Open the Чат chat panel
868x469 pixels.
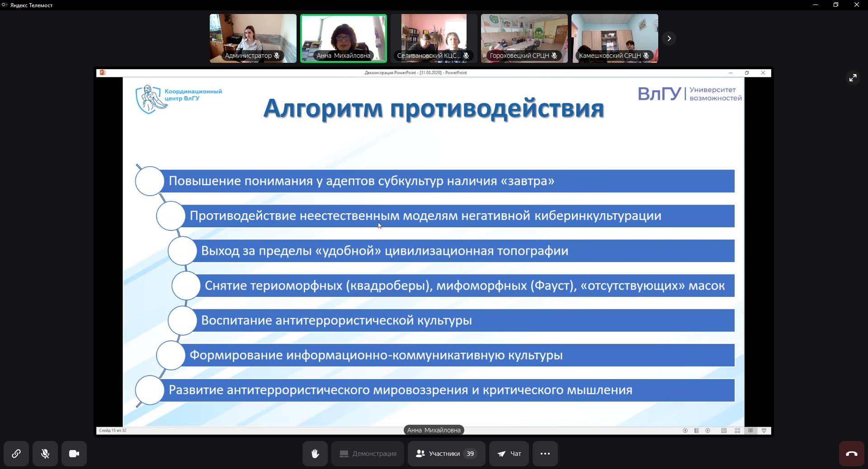pyautogui.click(x=509, y=454)
